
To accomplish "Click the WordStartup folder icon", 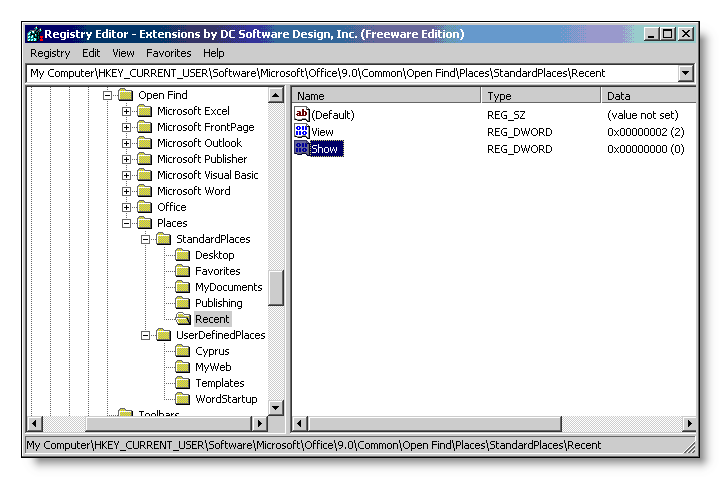I will (183, 399).
